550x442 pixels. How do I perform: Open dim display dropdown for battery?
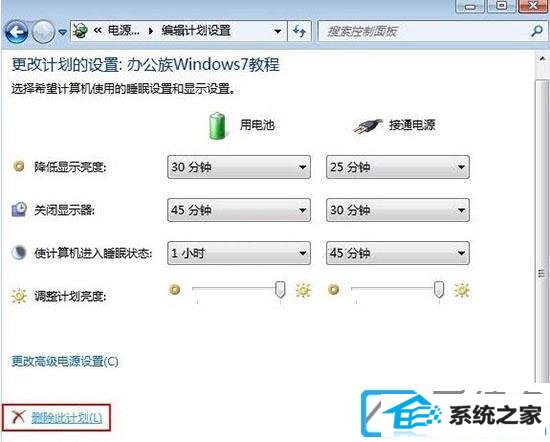click(x=239, y=167)
